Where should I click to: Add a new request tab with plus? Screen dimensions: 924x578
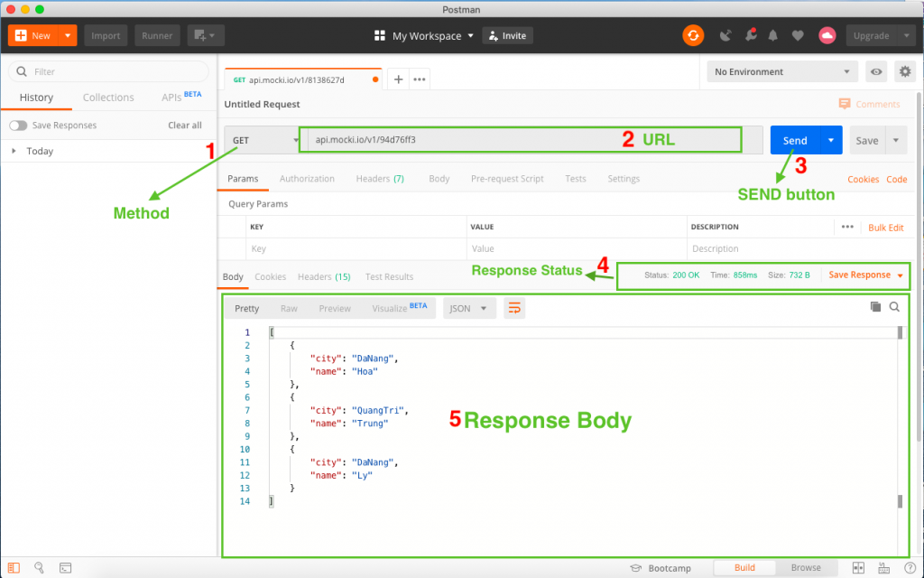click(x=398, y=79)
